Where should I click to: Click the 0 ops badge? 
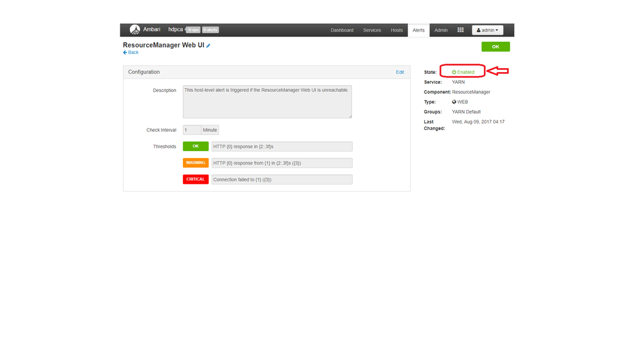coord(194,30)
